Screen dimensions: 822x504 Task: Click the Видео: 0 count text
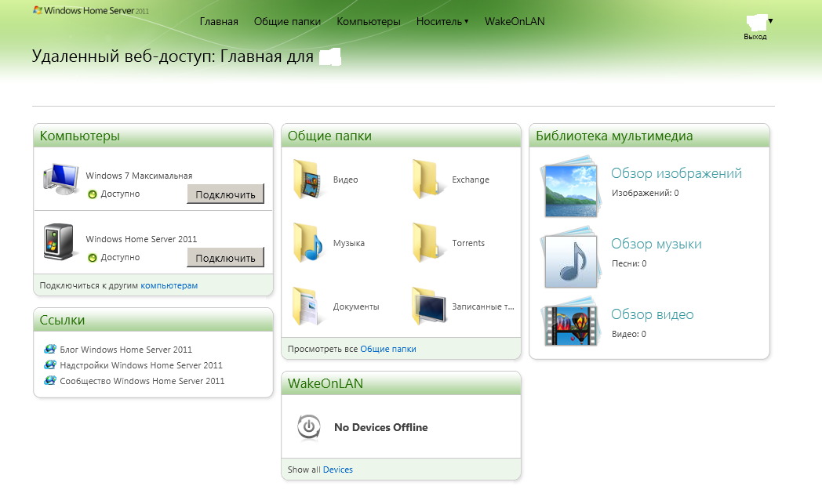tap(628, 334)
